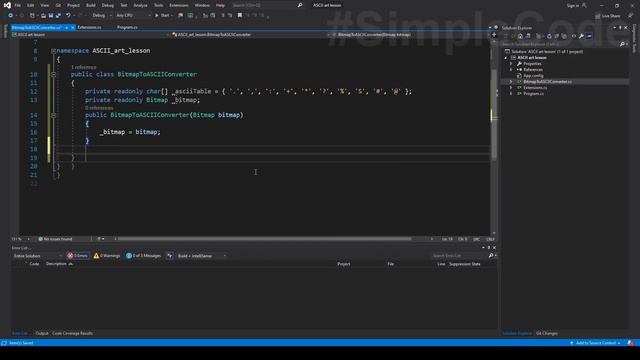
Task: Collapse the ASCII art lesson project node
Action: click(x=506, y=58)
